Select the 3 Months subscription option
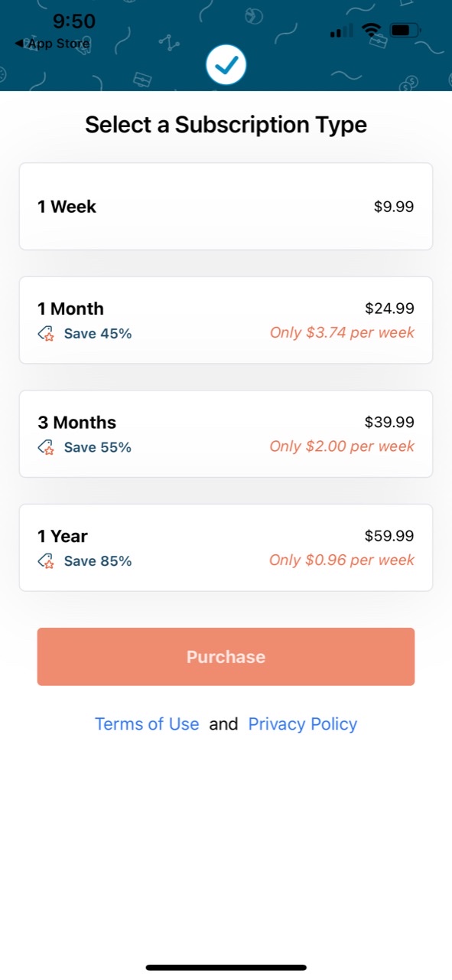The height and width of the screenshot is (980, 452). tap(226, 433)
